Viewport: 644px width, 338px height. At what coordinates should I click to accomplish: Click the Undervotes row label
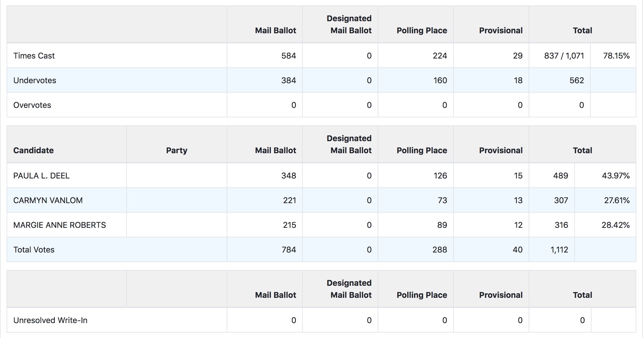35,80
